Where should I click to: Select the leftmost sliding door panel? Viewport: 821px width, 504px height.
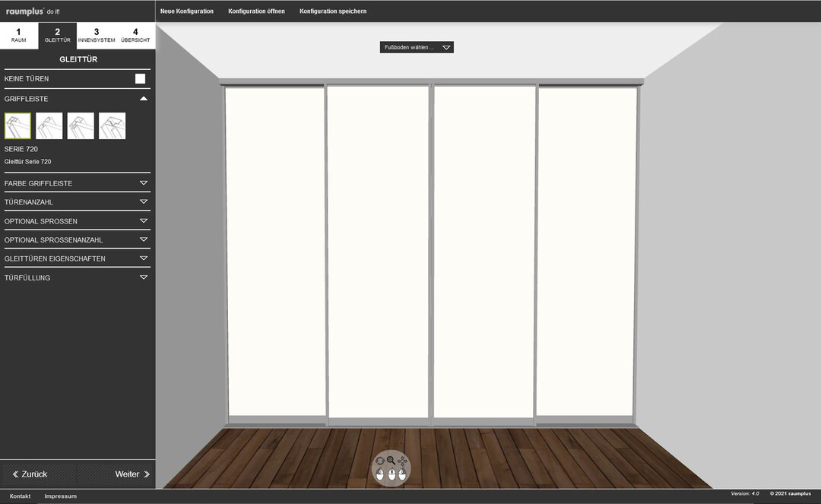coord(275,253)
